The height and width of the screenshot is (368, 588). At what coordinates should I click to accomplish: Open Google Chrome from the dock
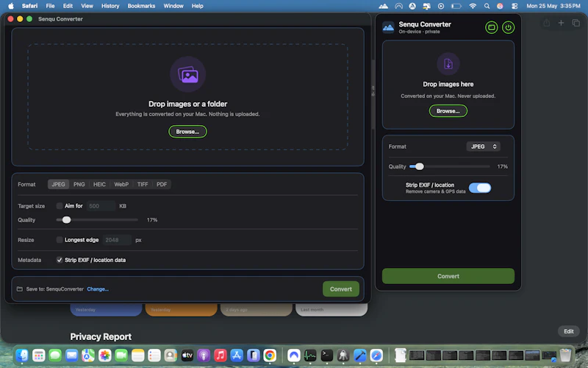point(270,355)
